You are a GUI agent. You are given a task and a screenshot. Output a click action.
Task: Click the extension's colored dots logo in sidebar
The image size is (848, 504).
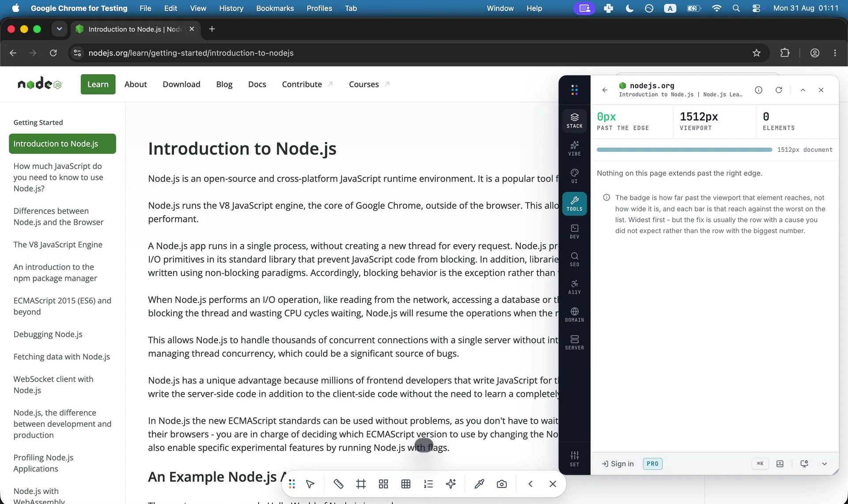tap(574, 90)
